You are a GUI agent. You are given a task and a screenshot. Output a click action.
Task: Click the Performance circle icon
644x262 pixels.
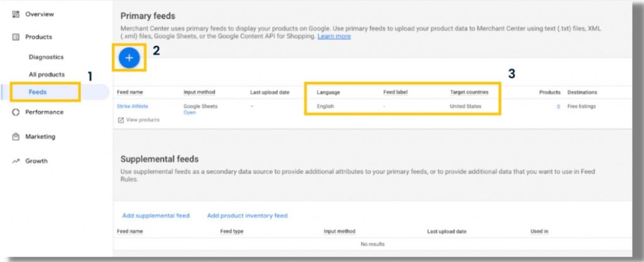coord(16,112)
